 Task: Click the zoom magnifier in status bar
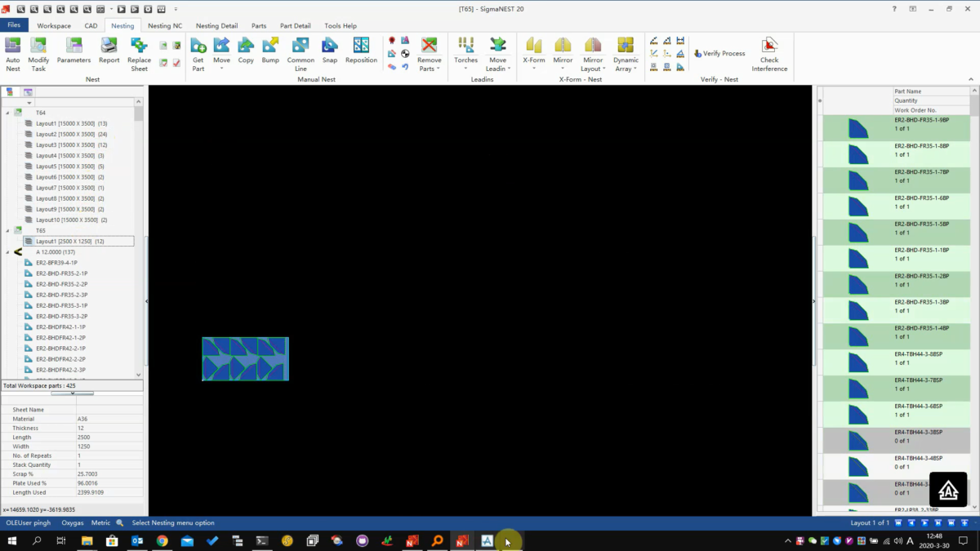(120, 522)
